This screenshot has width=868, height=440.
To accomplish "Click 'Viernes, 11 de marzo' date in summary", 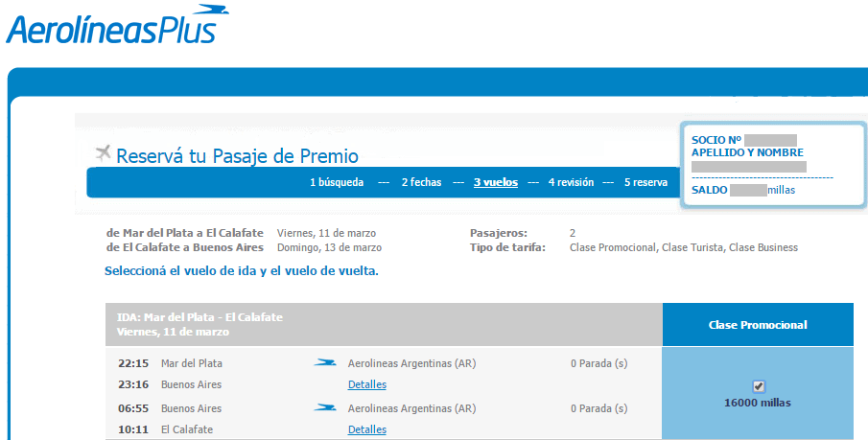I will (x=327, y=233).
